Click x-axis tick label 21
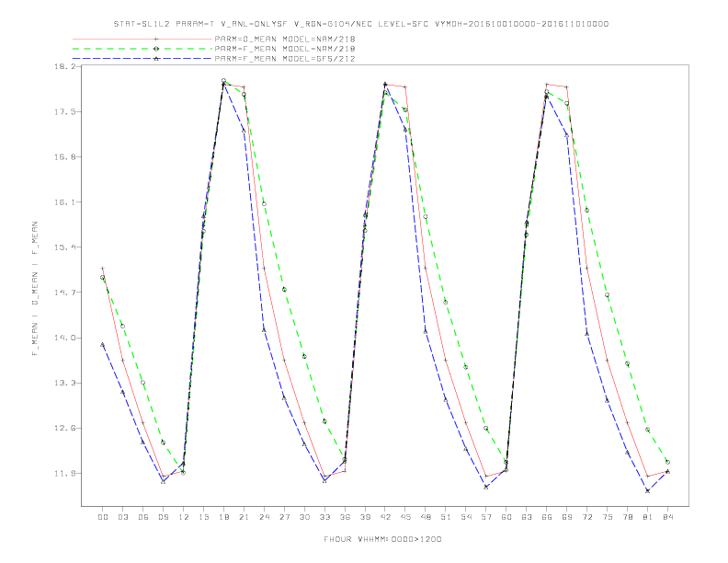Screen dimensions: 728x563 pyautogui.click(x=245, y=517)
